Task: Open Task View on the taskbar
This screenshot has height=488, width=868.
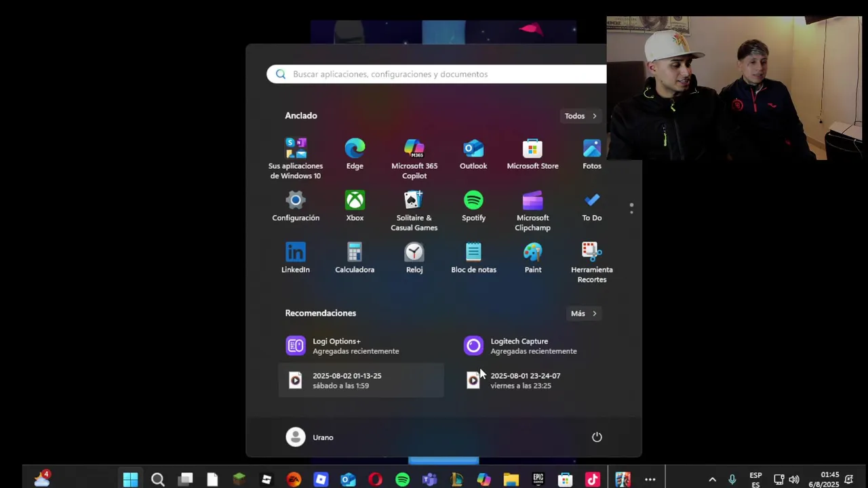Action: pos(185,480)
